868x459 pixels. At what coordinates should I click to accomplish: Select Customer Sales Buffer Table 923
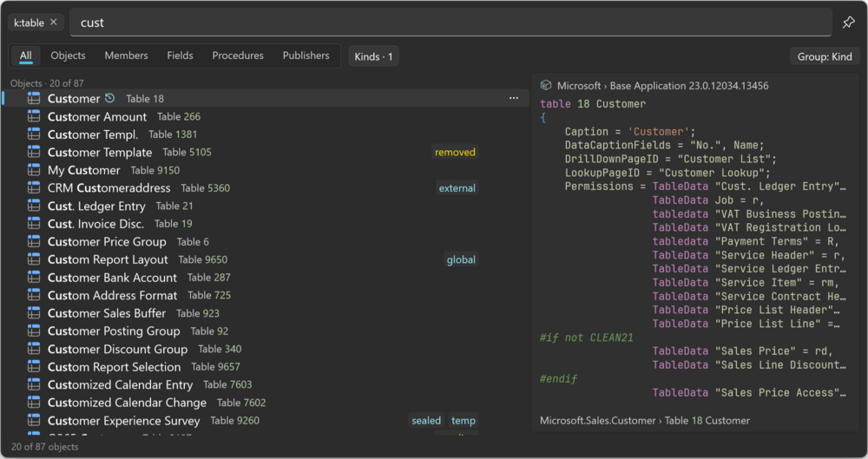266,313
